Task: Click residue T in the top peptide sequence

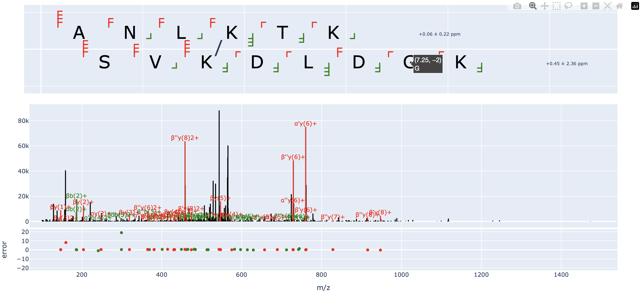Action: (x=282, y=33)
